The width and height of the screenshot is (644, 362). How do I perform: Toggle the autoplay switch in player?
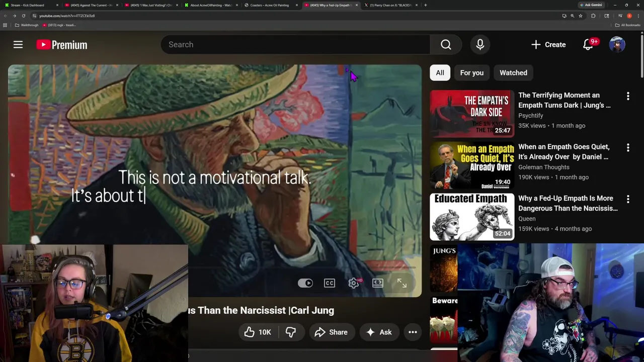[x=305, y=283]
